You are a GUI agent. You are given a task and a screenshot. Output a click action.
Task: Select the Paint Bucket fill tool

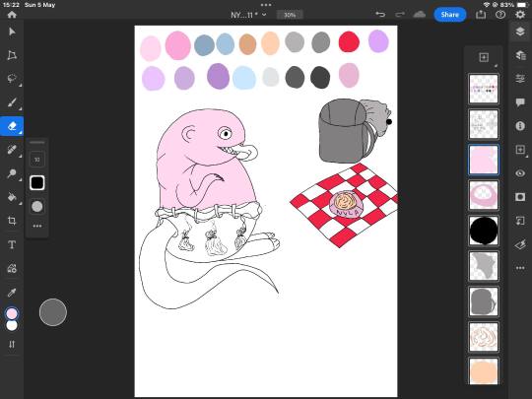pos(12,197)
